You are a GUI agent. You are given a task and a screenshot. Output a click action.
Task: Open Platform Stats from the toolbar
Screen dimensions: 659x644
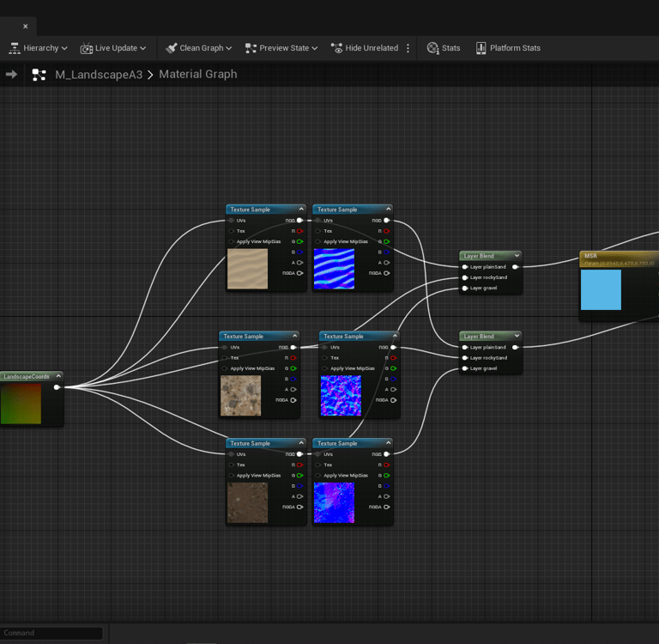coord(508,48)
